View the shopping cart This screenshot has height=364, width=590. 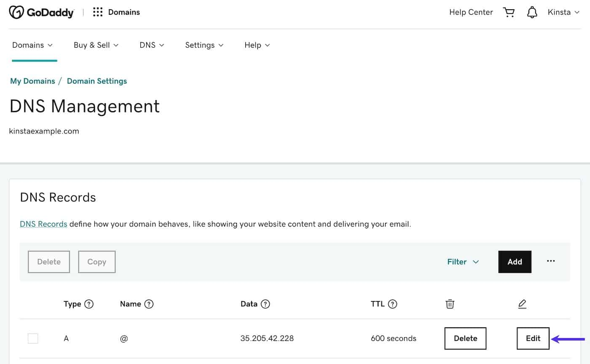click(x=509, y=12)
